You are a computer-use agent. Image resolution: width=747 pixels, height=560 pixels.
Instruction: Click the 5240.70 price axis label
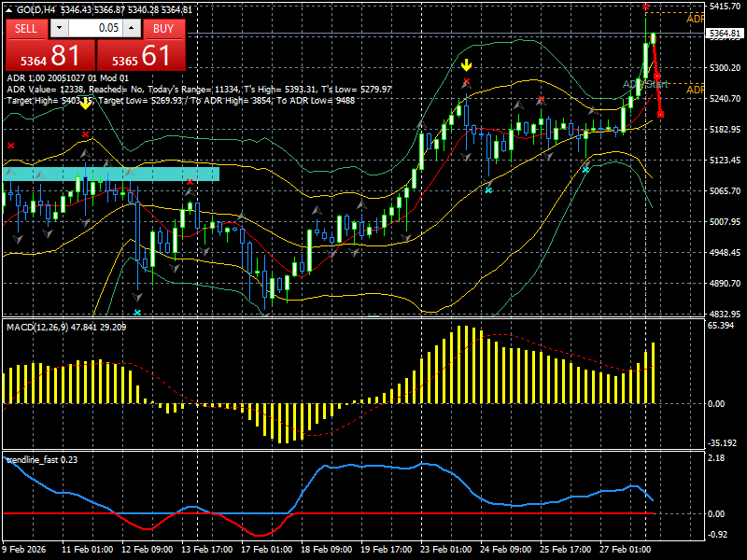click(x=725, y=98)
